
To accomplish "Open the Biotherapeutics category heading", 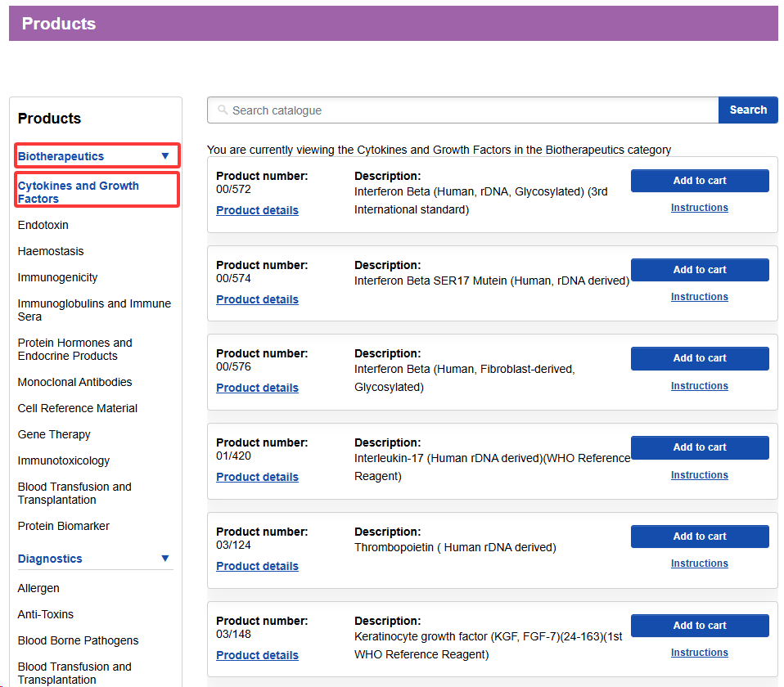I will click(61, 156).
